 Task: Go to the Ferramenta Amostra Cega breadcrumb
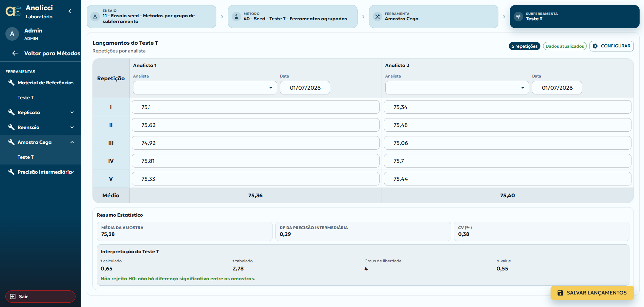tap(433, 16)
